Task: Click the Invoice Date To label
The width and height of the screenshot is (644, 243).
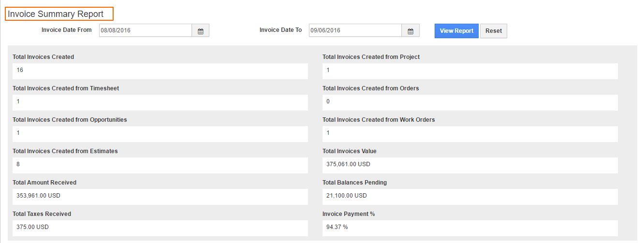Action: pyautogui.click(x=280, y=30)
